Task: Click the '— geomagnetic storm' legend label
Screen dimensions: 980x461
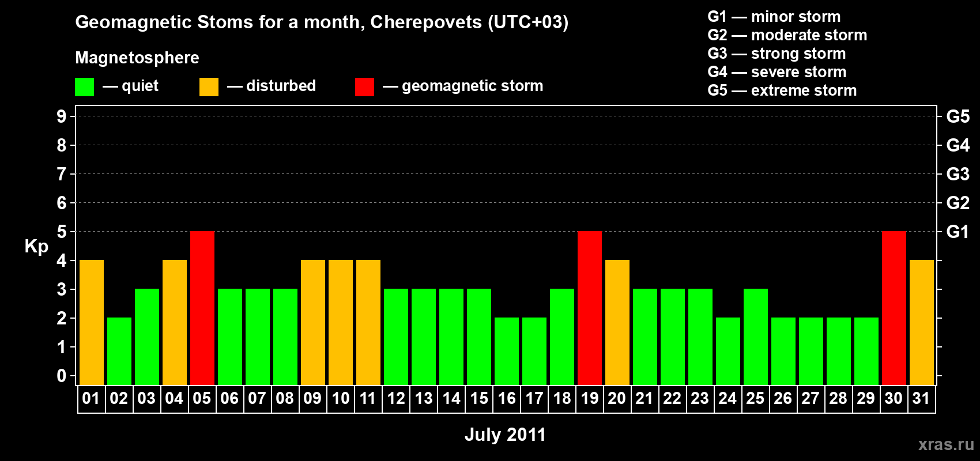Action: pos(463,86)
